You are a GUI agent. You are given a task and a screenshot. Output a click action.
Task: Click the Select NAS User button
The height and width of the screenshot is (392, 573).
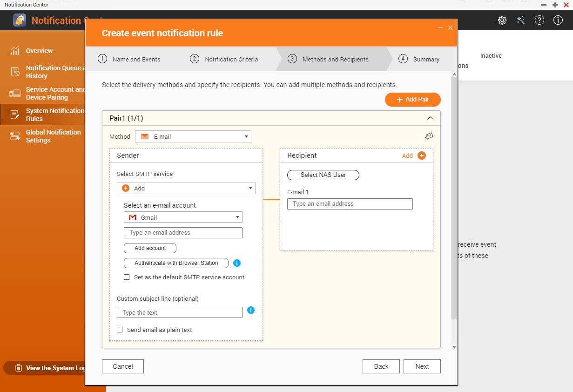[x=323, y=175]
